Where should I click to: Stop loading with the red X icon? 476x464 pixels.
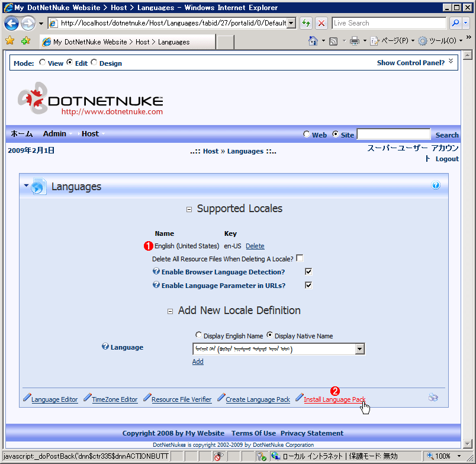pos(321,23)
